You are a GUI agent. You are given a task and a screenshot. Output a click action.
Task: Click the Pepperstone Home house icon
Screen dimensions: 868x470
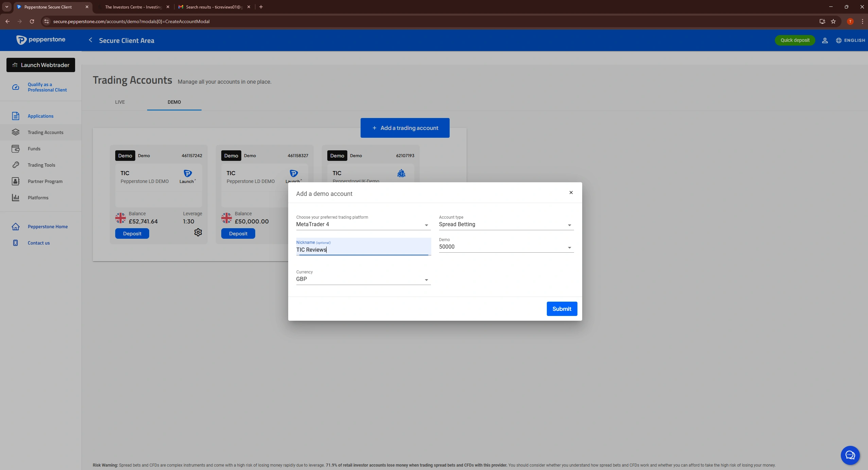coord(16,226)
